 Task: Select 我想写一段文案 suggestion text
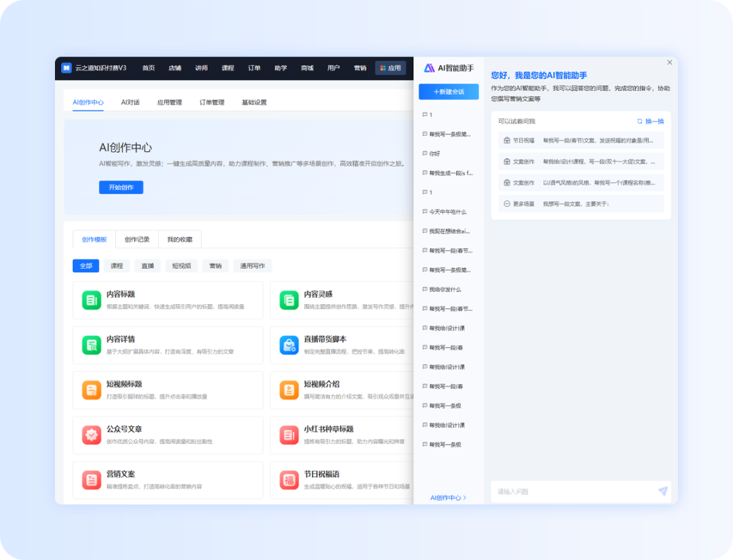pos(576,204)
